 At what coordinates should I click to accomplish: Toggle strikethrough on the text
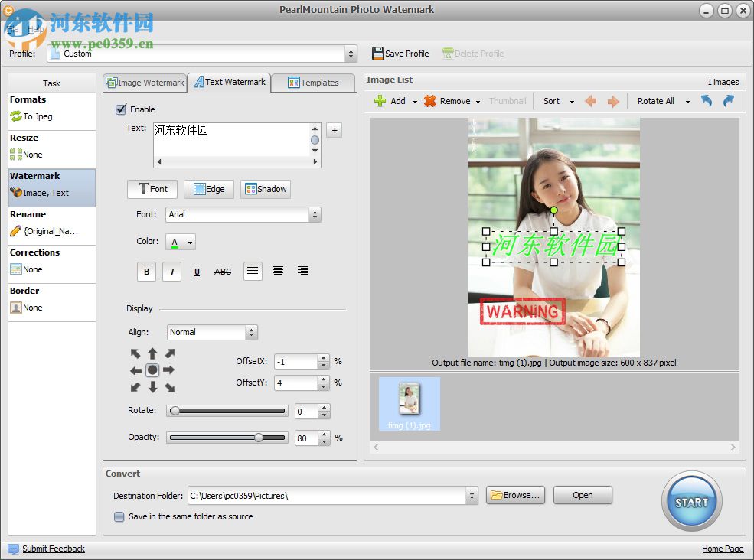(222, 272)
